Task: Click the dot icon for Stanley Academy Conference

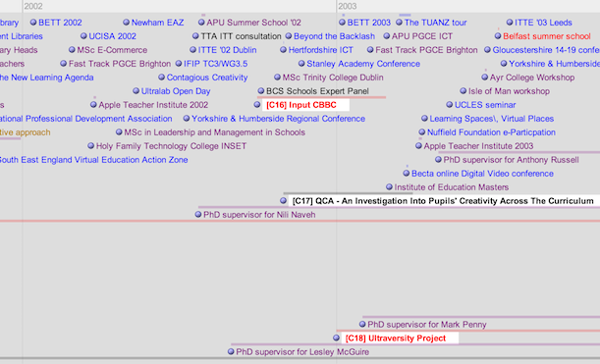Action: tap(301, 64)
